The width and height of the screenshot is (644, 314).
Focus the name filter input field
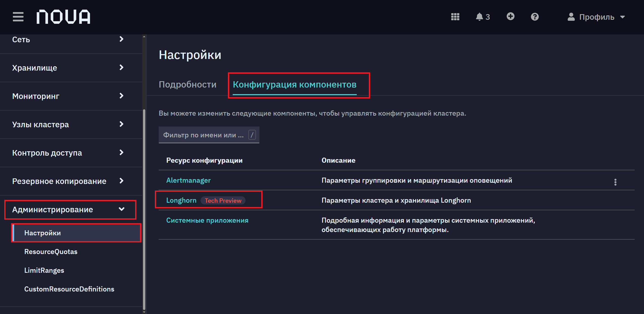(x=209, y=135)
